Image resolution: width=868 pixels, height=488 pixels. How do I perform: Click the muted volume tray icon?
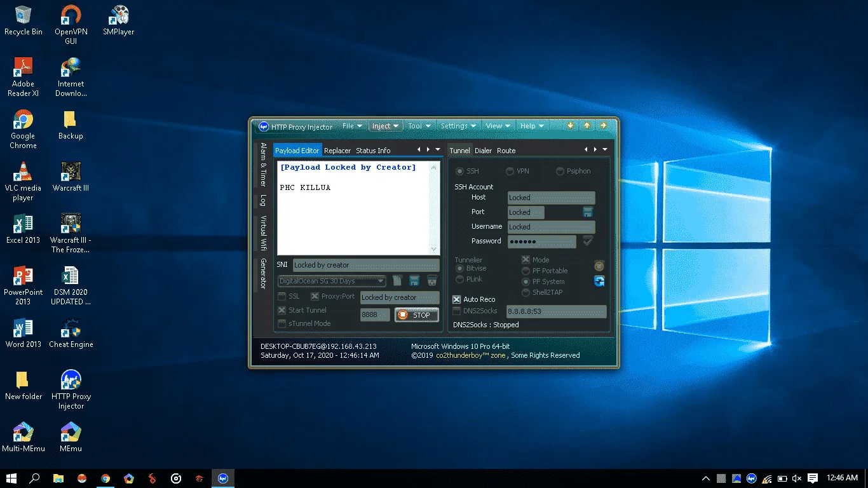[x=797, y=478]
